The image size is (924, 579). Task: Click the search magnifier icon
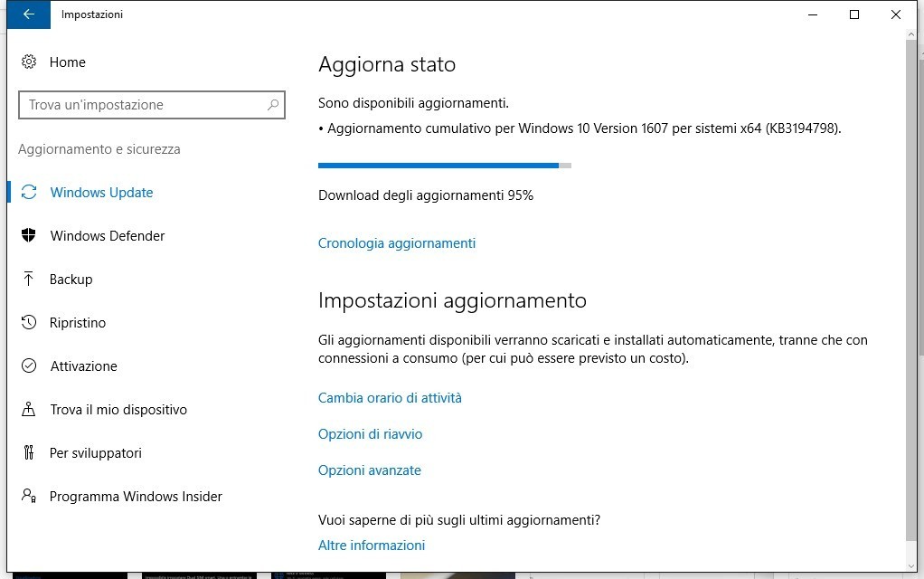click(273, 105)
